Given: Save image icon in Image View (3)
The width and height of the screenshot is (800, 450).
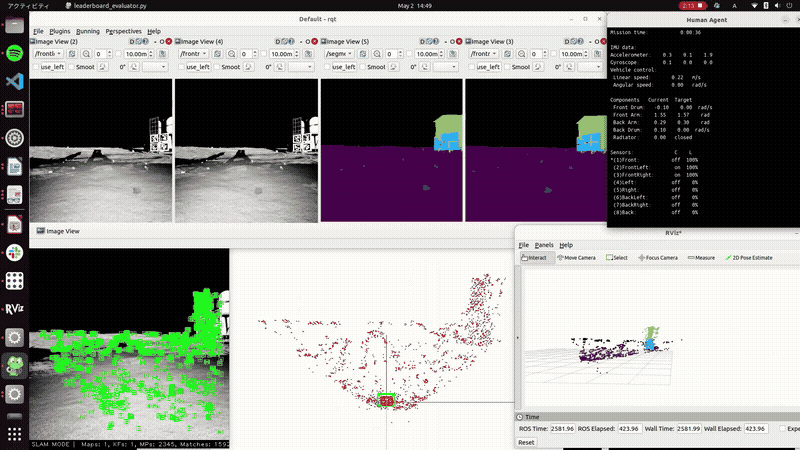Looking at the screenshot, I should [598, 54].
